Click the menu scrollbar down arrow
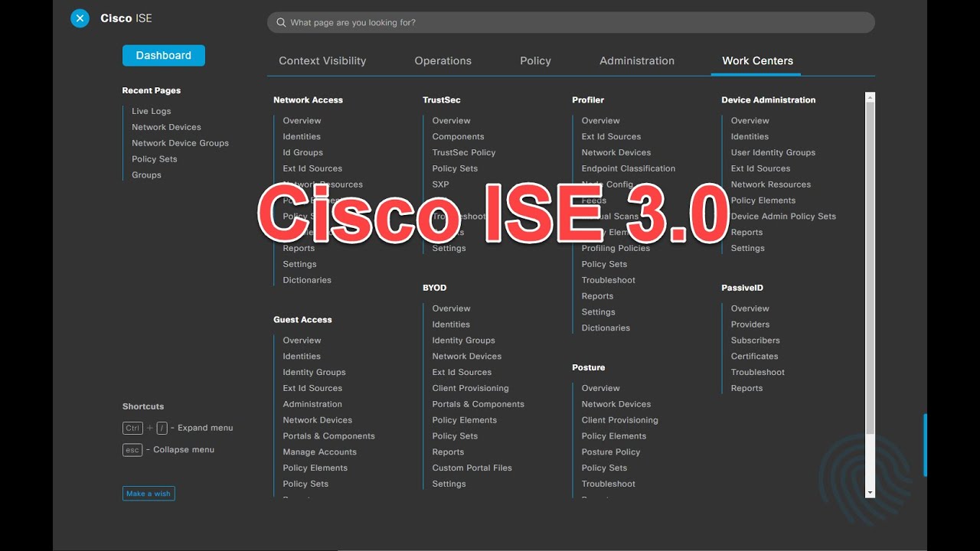Screen dimensions: 980x551 click(870, 493)
